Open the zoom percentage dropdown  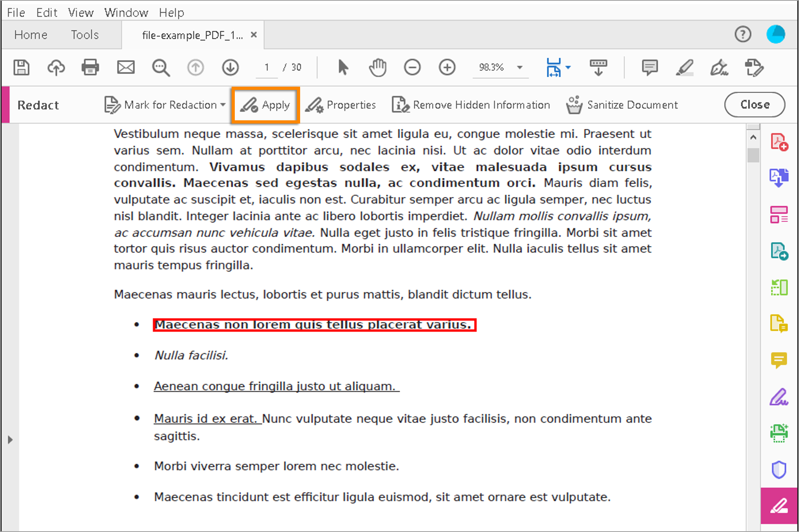[519, 67]
